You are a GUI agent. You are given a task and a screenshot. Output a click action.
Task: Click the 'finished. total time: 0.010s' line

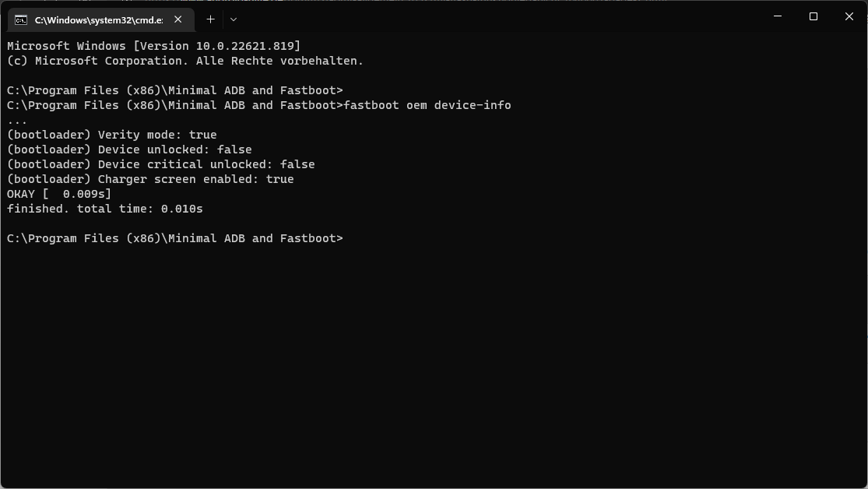(x=105, y=209)
